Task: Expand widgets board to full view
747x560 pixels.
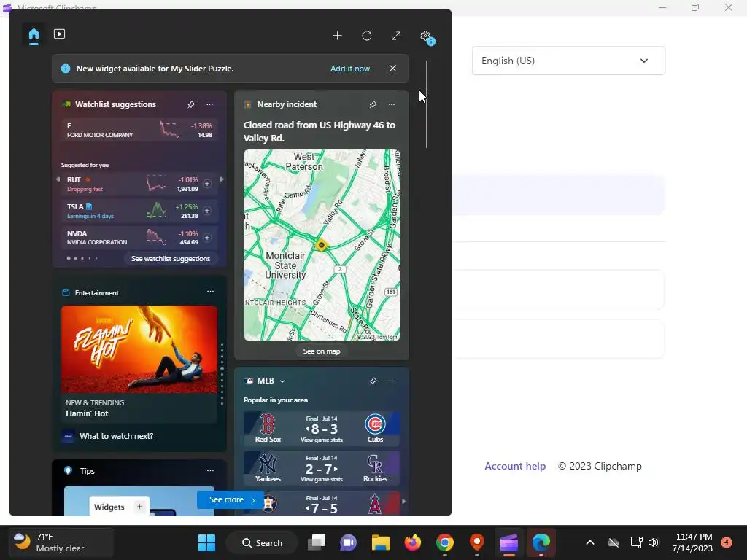Action: [x=396, y=36]
